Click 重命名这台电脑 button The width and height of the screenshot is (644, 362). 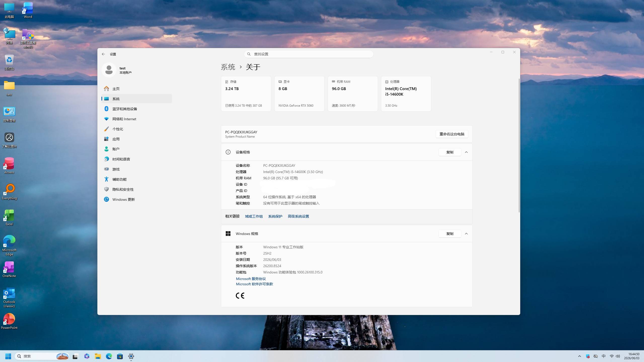coord(452,134)
